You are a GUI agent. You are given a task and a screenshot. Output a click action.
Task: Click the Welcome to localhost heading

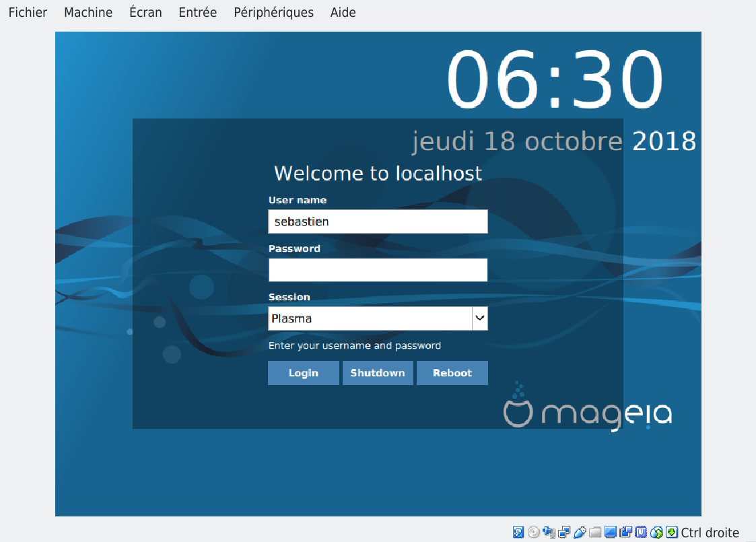click(378, 173)
